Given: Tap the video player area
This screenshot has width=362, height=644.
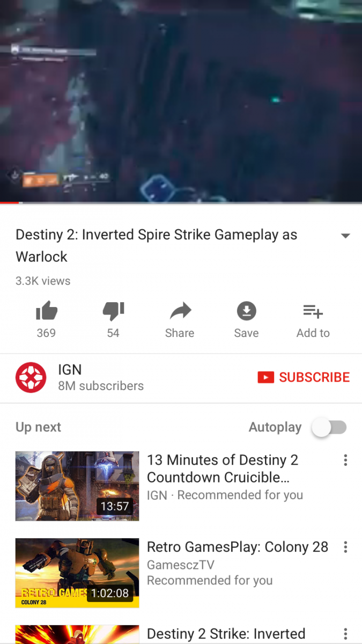Looking at the screenshot, I should pos(181,100).
